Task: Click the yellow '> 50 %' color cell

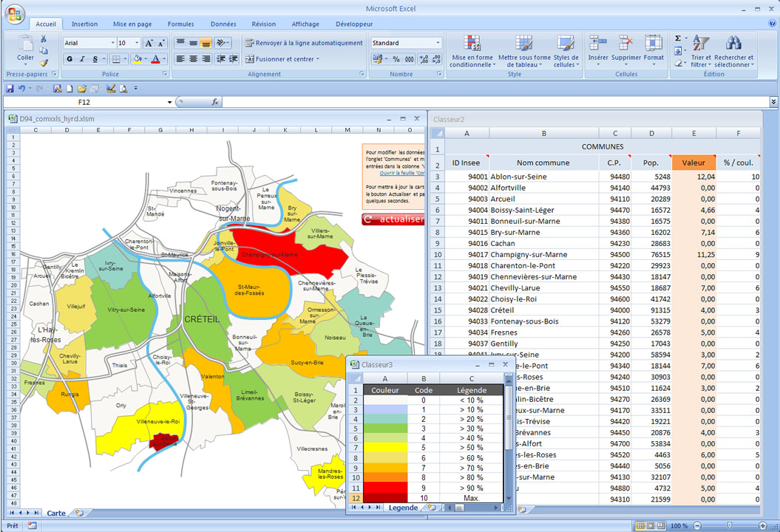Action: (x=384, y=447)
